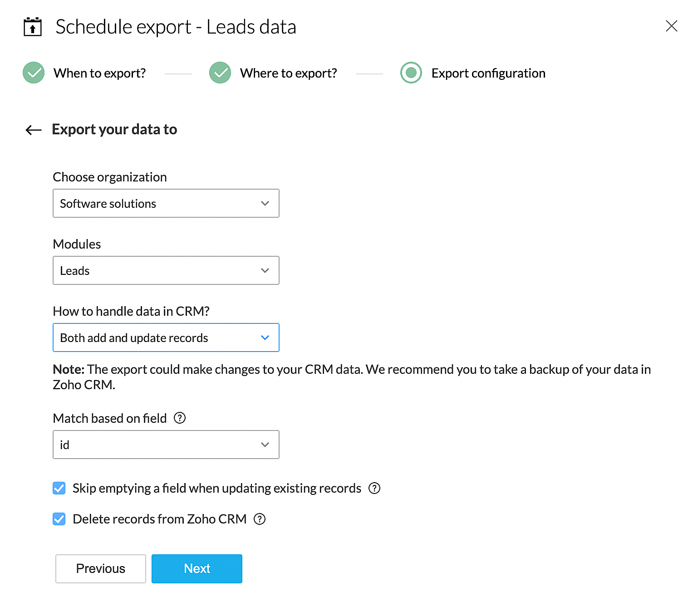The height and width of the screenshot is (616, 678).
Task: Open the How to handle data dropdown
Action: click(x=166, y=337)
